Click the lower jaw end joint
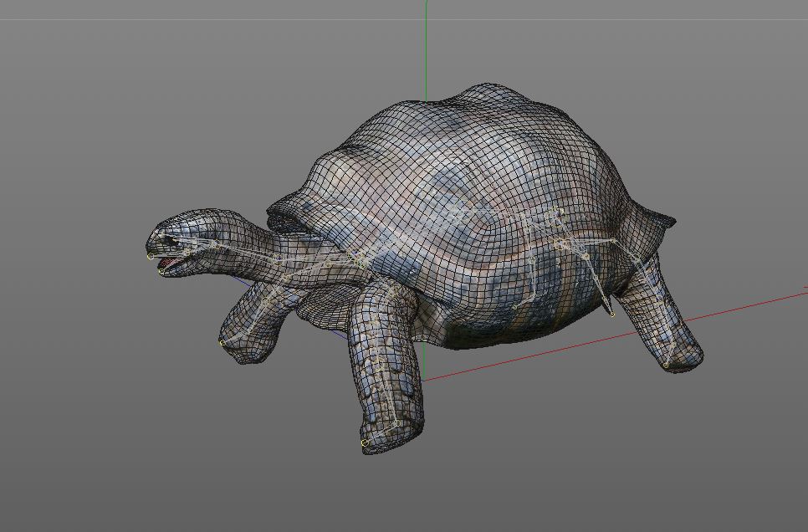The width and height of the screenshot is (808, 532). tap(161, 271)
